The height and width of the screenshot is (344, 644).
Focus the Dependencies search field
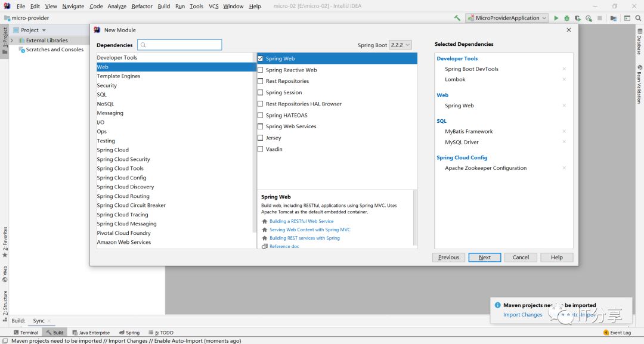pos(180,45)
